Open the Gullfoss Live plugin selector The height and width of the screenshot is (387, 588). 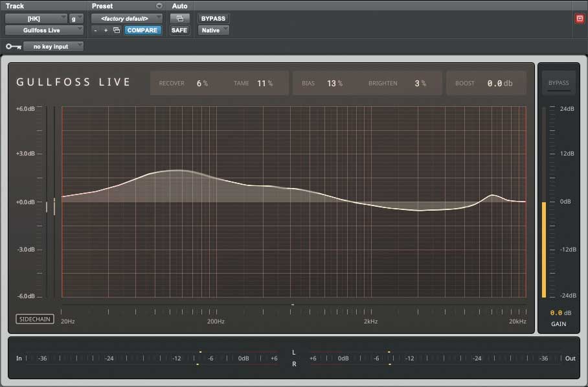(44, 30)
